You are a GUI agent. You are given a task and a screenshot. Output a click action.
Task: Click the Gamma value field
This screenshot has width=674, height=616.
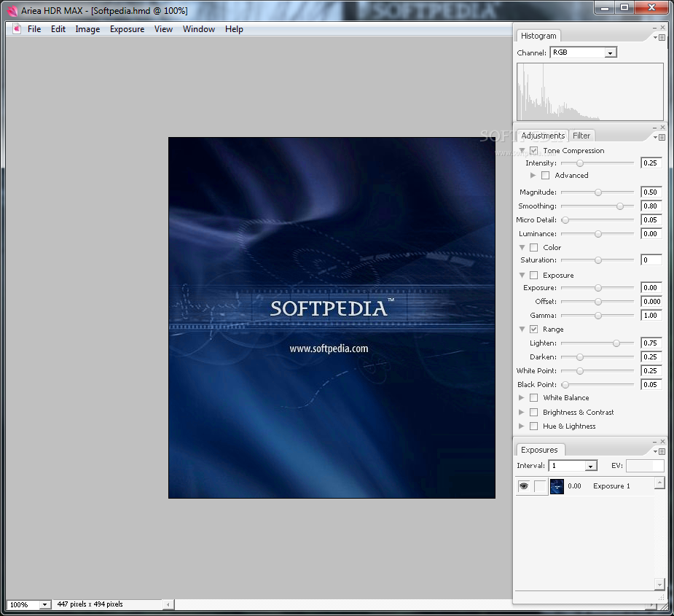(651, 316)
